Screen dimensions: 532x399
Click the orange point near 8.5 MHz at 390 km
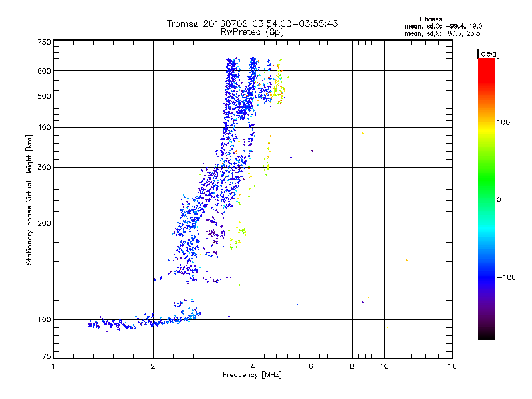click(362, 134)
